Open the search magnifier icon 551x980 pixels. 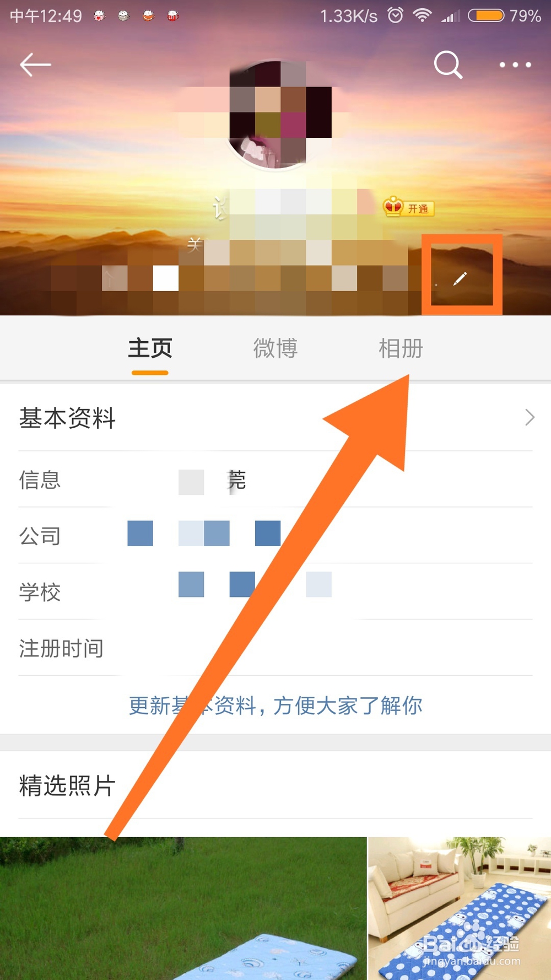click(x=448, y=65)
